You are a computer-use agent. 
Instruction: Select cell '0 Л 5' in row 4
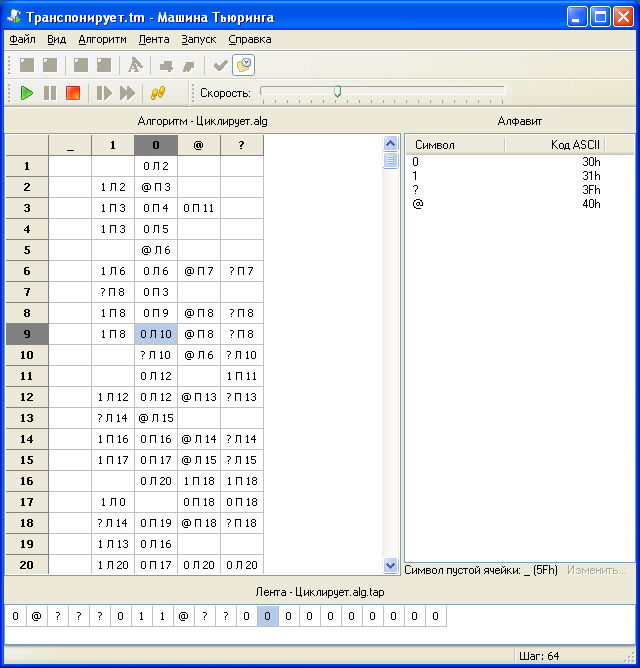tap(156, 229)
